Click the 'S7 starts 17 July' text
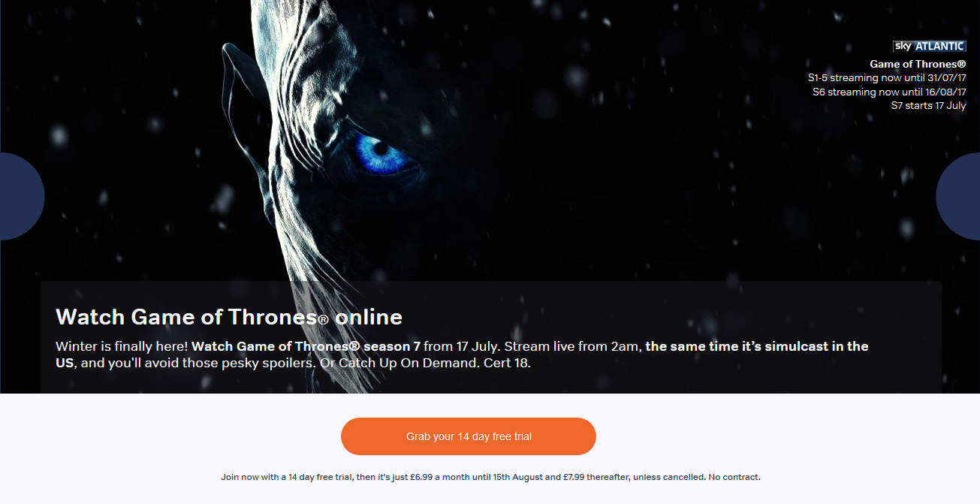The width and height of the screenshot is (980, 504). tap(928, 106)
